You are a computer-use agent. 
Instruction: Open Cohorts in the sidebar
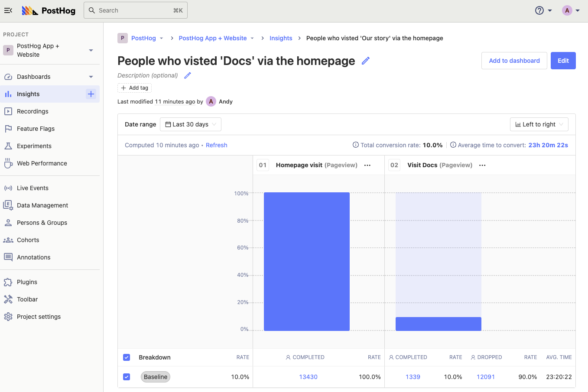(28, 240)
